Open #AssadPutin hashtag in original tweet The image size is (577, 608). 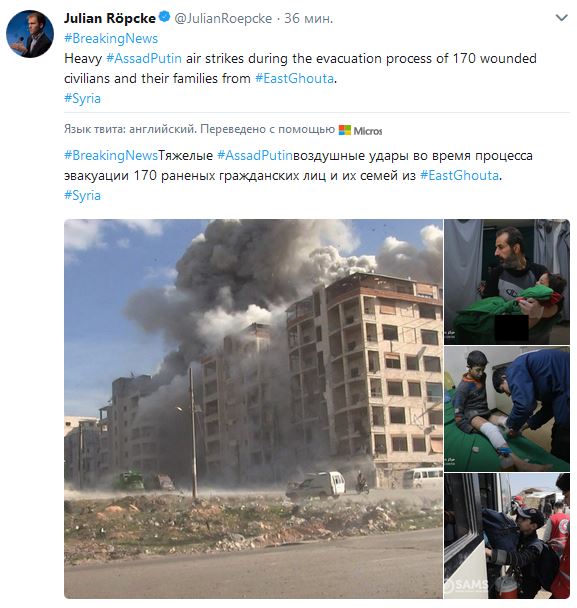[x=144, y=59]
